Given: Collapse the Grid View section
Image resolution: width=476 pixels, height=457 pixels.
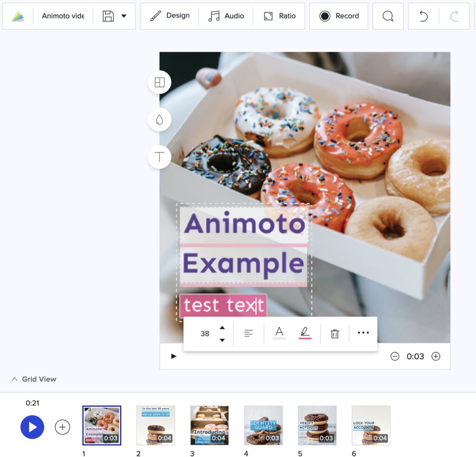Looking at the screenshot, I should point(14,379).
